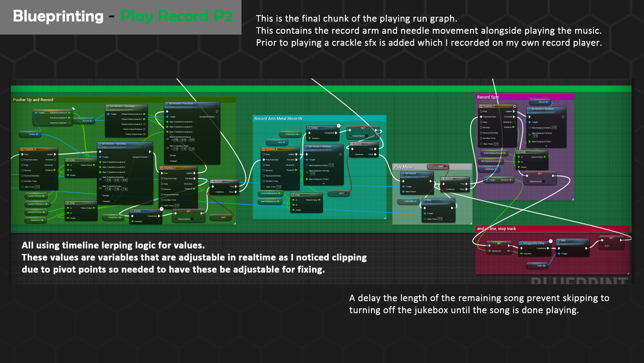Click the branch icon on the Branch node near Check Point 4
Image resolution: width=644 pixels, height=363 pixels.
point(352,144)
